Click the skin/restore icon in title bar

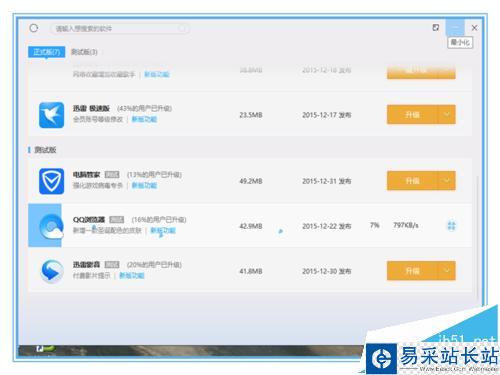click(x=436, y=27)
